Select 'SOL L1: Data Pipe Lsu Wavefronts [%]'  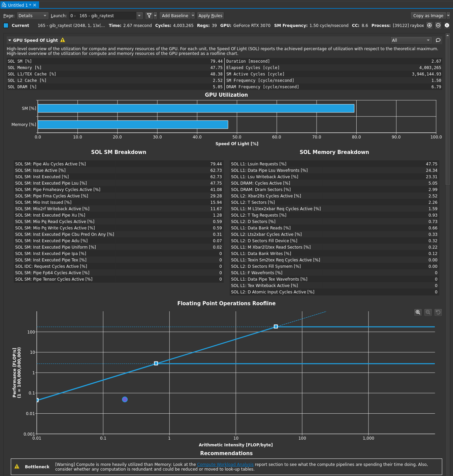pos(334,170)
